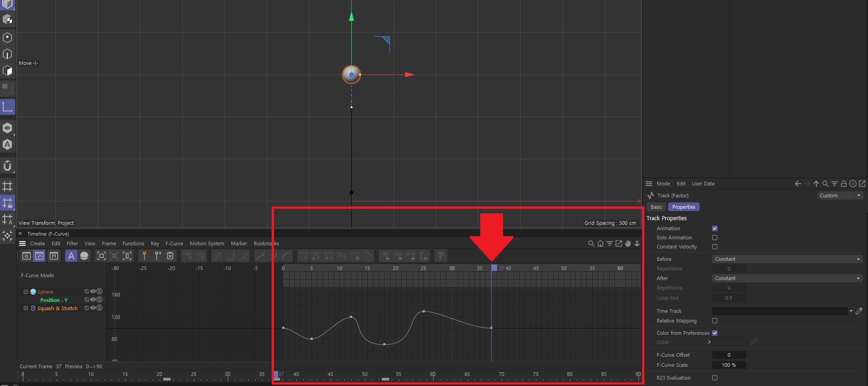The height and width of the screenshot is (386, 868).
Task: Click the orange Create Marker icon
Action: tap(145, 256)
